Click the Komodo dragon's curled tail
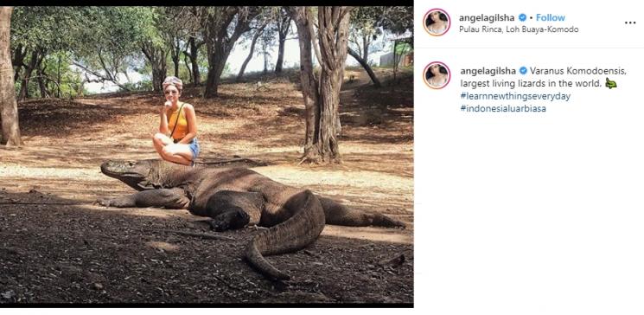The image size is (644, 315). tap(284, 235)
